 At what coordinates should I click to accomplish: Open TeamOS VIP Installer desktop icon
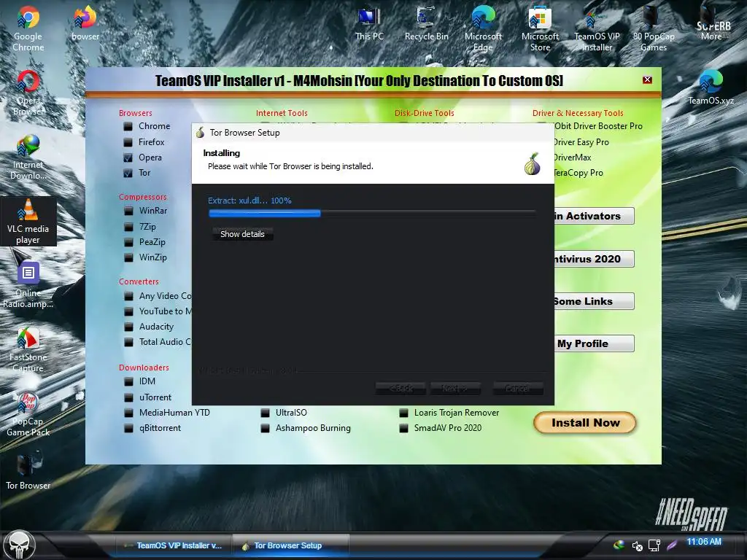(x=597, y=28)
